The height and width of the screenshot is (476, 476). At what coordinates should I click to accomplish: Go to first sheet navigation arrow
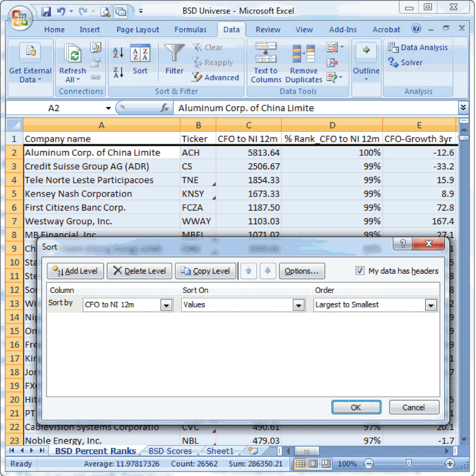pyautogui.click(x=12, y=450)
